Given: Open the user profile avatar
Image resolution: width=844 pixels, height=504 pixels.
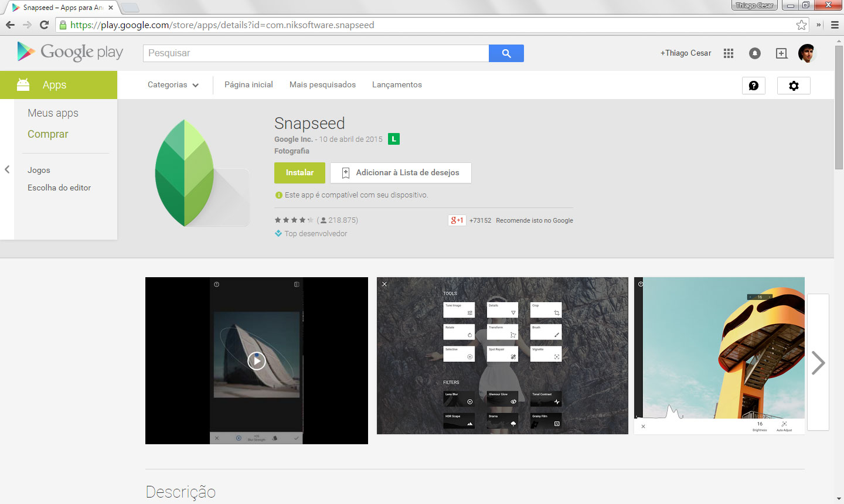Looking at the screenshot, I should pos(807,53).
